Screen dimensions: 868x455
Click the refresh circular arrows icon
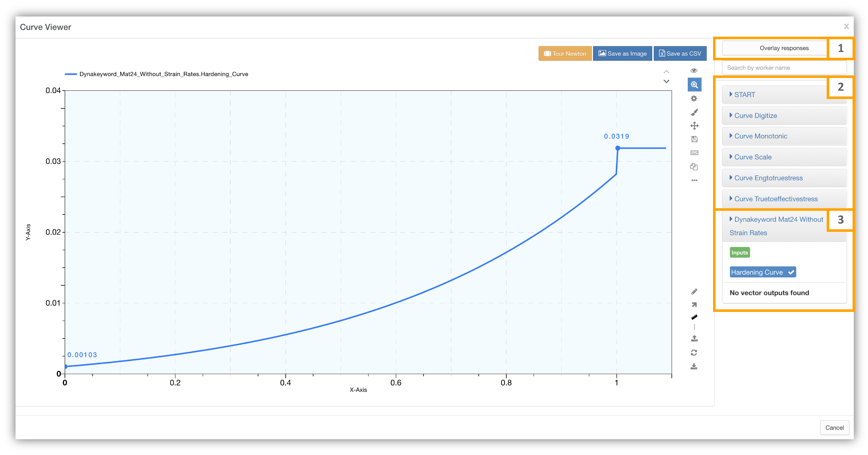(694, 353)
